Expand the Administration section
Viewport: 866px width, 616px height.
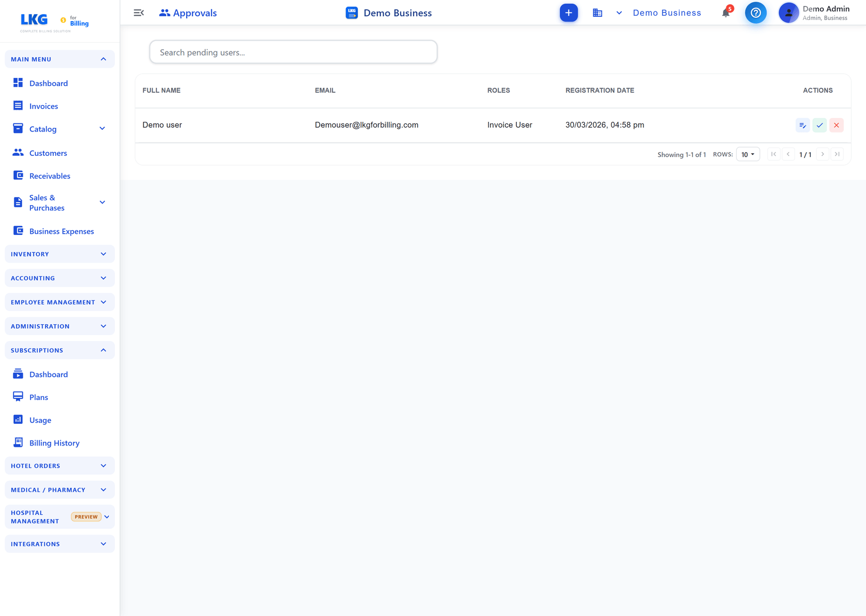tap(60, 326)
